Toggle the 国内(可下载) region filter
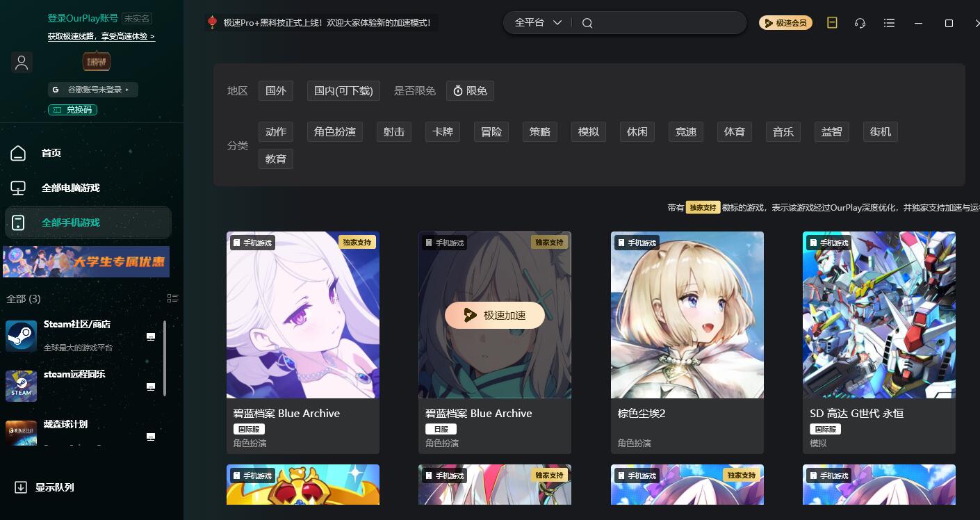This screenshot has width=980, height=520. pyautogui.click(x=343, y=90)
